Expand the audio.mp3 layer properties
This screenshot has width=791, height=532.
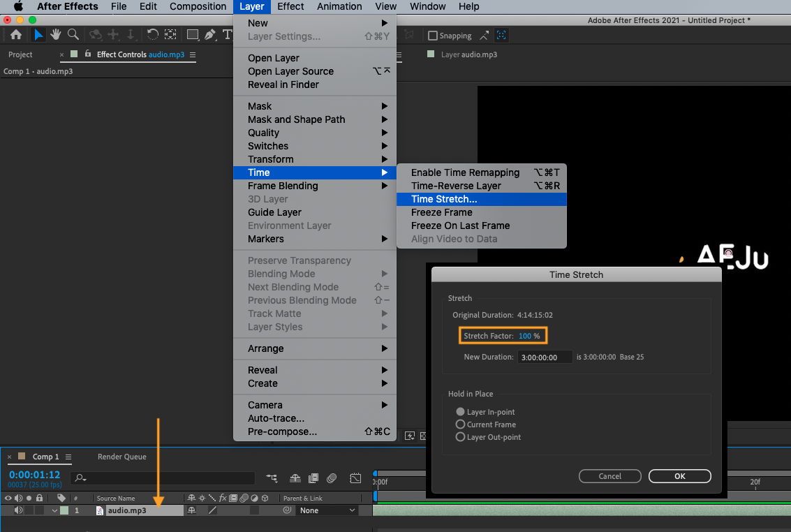tap(54, 510)
